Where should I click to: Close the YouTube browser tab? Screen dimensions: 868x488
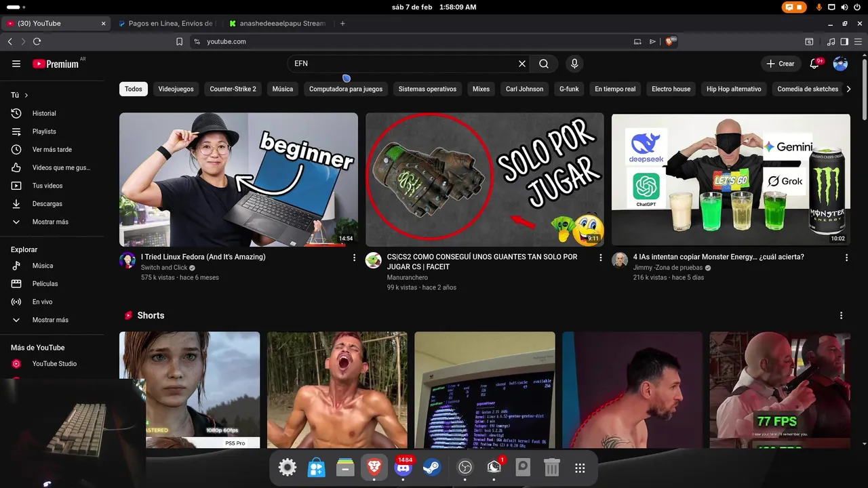pyautogui.click(x=104, y=23)
